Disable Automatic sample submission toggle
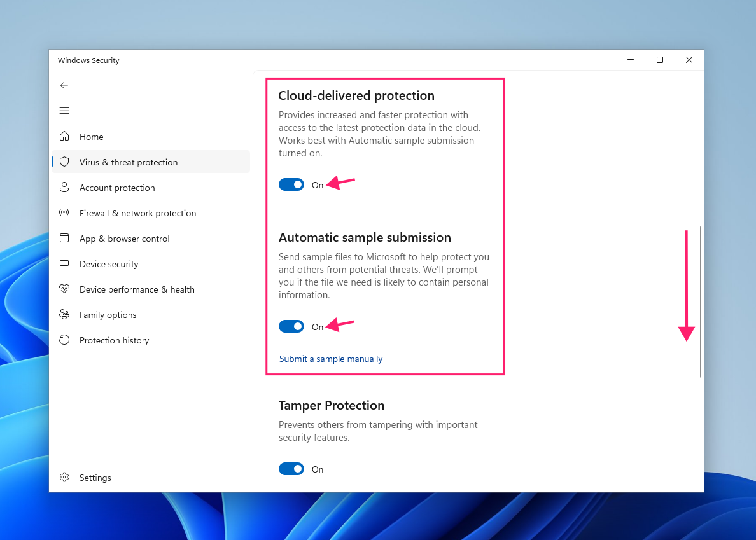756x540 pixels. [291, 326]
